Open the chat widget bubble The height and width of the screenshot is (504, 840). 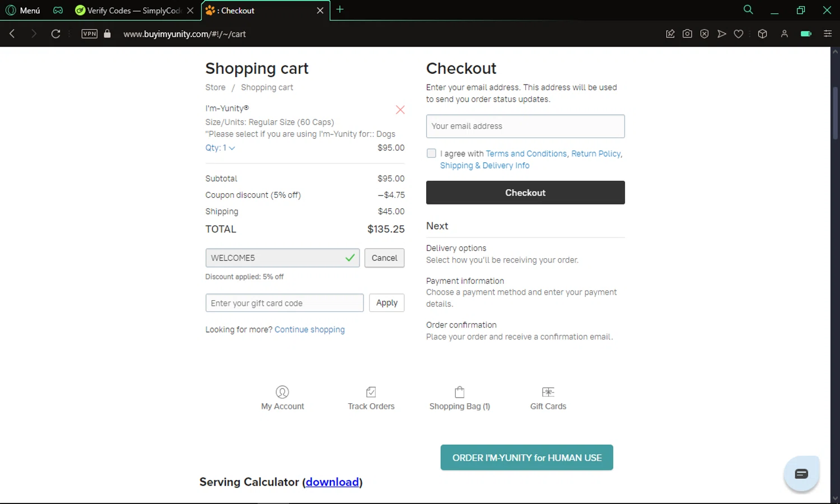coord(801,474)
